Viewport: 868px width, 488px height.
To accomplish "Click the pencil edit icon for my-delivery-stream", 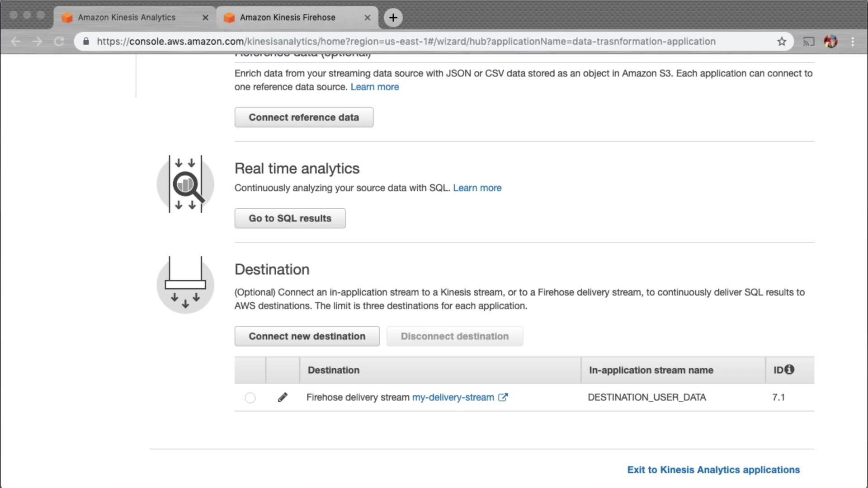I will click(x=283, y=397).
